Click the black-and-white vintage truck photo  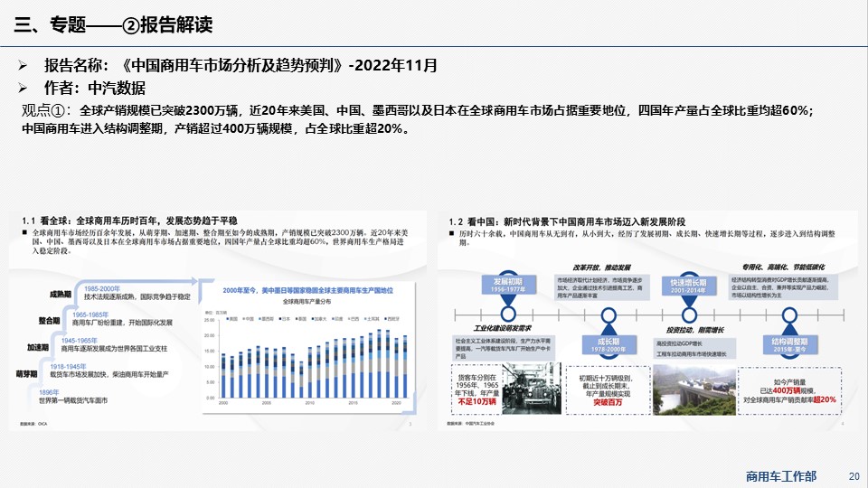532,389
